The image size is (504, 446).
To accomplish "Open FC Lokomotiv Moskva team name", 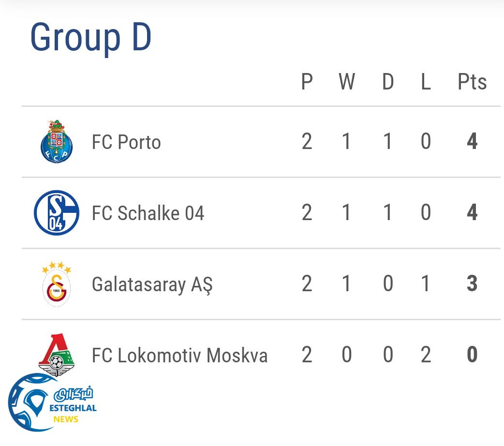I will tap(179, 356).
